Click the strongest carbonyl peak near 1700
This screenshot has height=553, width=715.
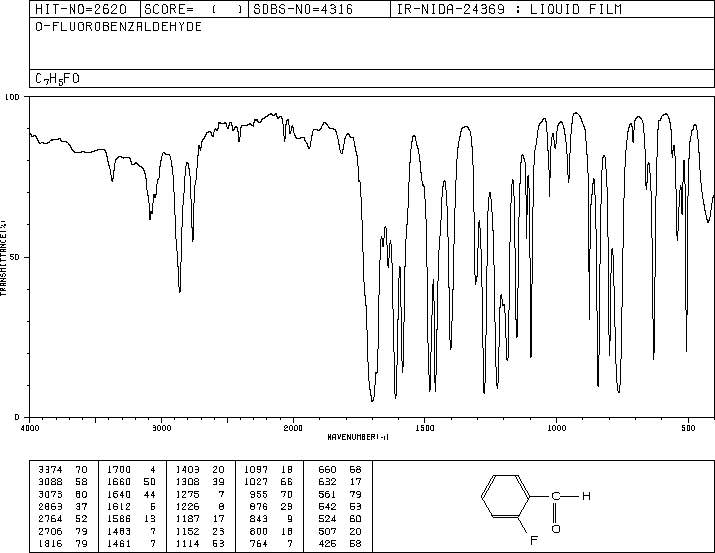[373, 400]
